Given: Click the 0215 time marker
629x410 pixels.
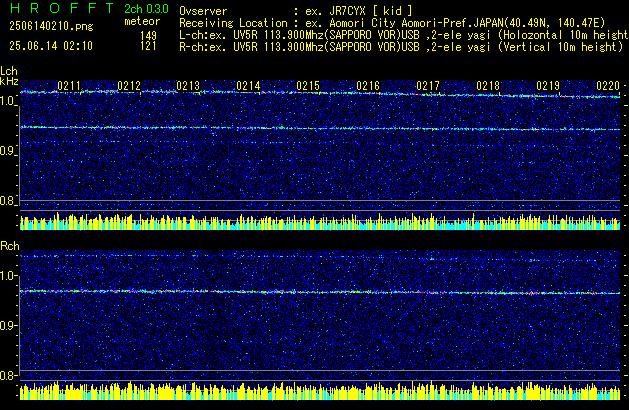Looking at the screenshot, I should pos(308,86).
